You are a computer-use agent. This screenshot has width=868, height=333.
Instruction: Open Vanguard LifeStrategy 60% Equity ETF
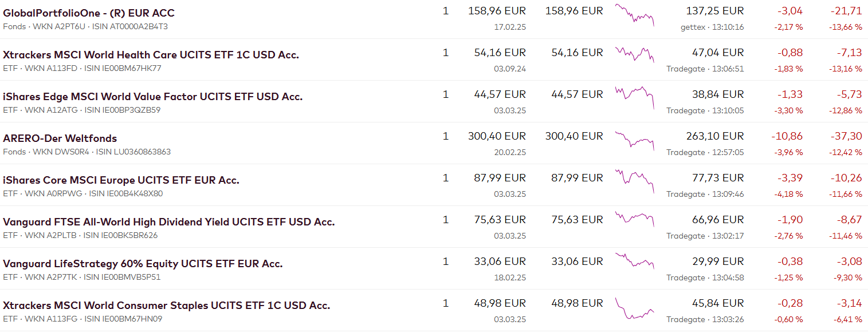pos(143,264)
